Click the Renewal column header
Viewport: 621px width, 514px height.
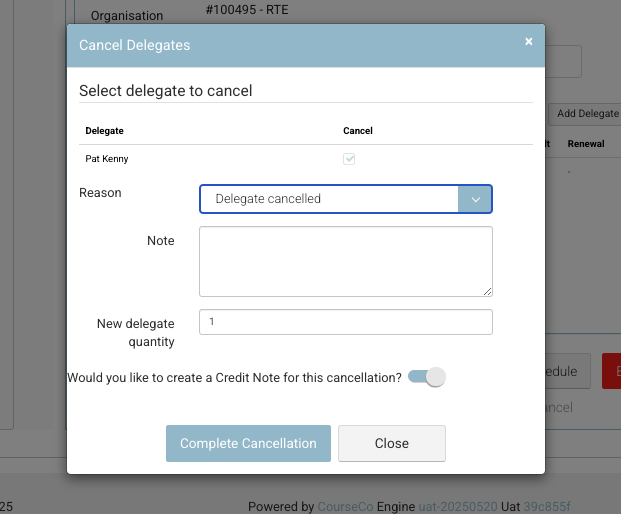click(x=586, y=144)
